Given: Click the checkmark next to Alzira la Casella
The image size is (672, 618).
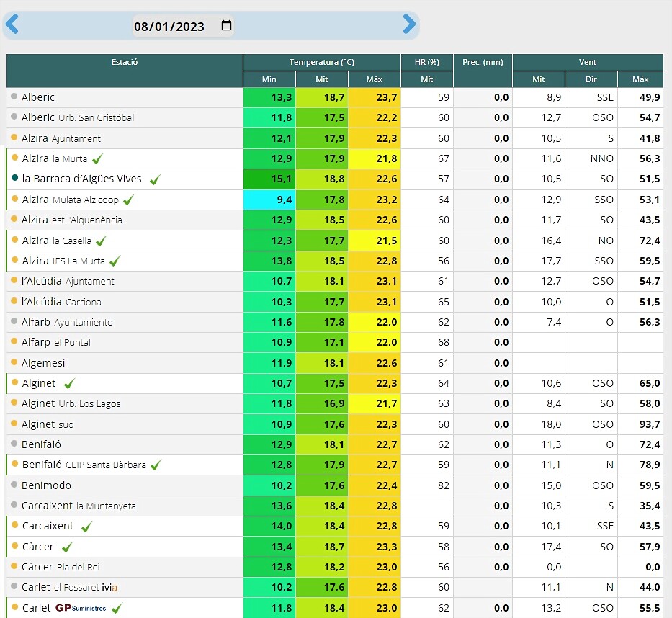Looking at the screenshot, I should pos(101,241).
